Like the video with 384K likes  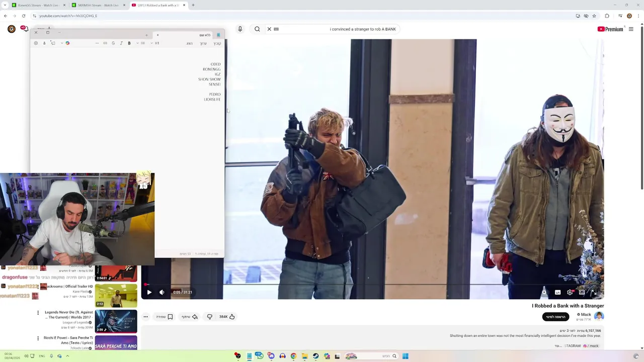point(227,317)
